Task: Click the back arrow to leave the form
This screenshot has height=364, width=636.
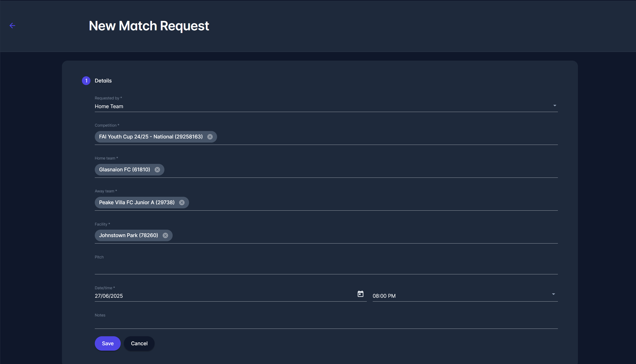Action: 13,25
